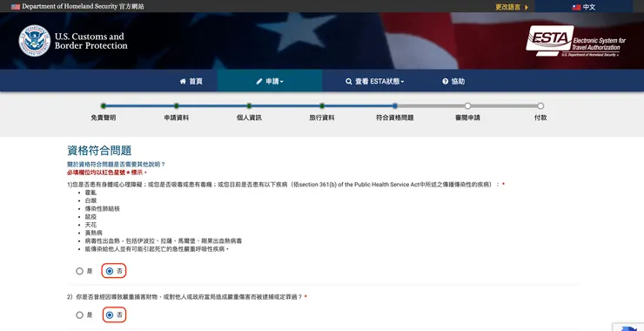Go to 首頁 in the navigation bar
The image size is (644, 331).
click(191, 81)
